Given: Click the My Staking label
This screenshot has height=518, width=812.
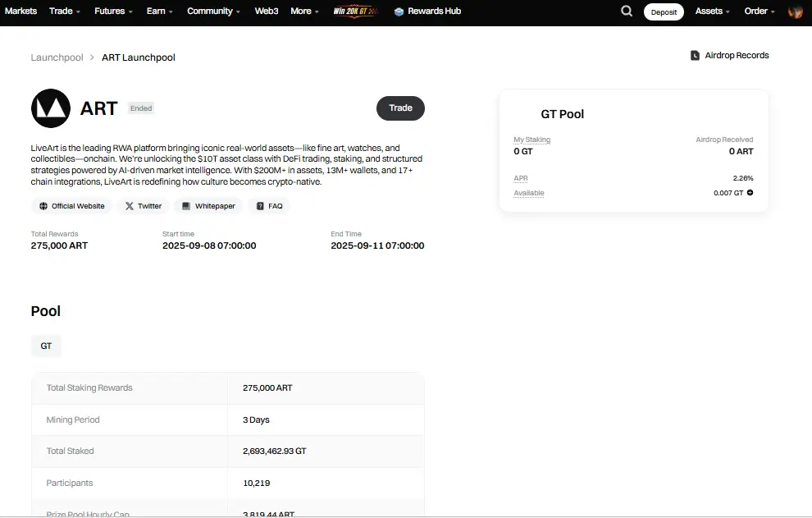Looking at the screenshot, I should click(x=531, y=140).
